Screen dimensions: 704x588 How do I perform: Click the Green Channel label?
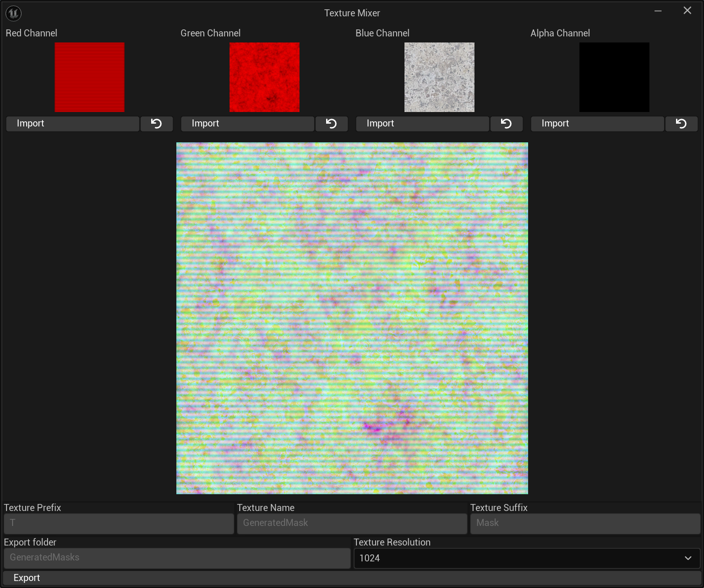click(210, 33)
